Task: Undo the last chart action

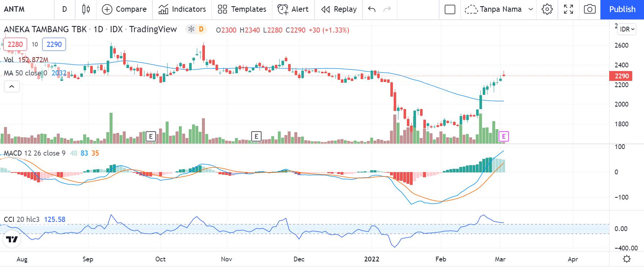Action: tap(372, 9)
